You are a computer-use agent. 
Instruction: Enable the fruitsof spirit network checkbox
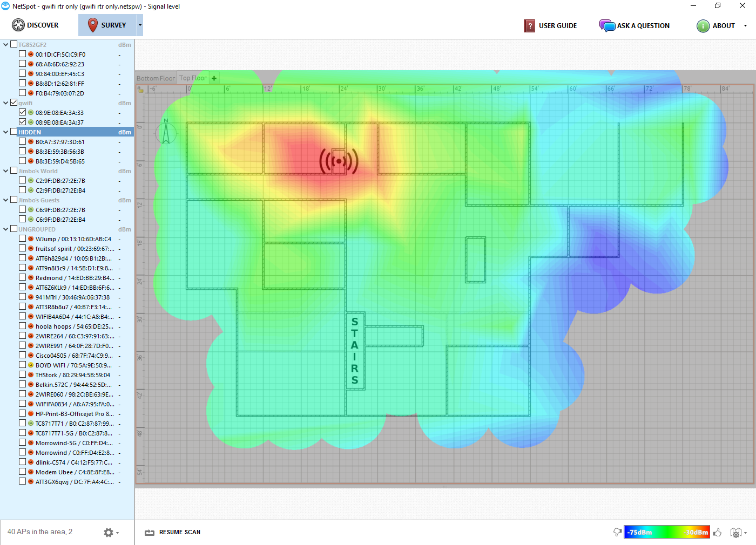pos(22,248)
